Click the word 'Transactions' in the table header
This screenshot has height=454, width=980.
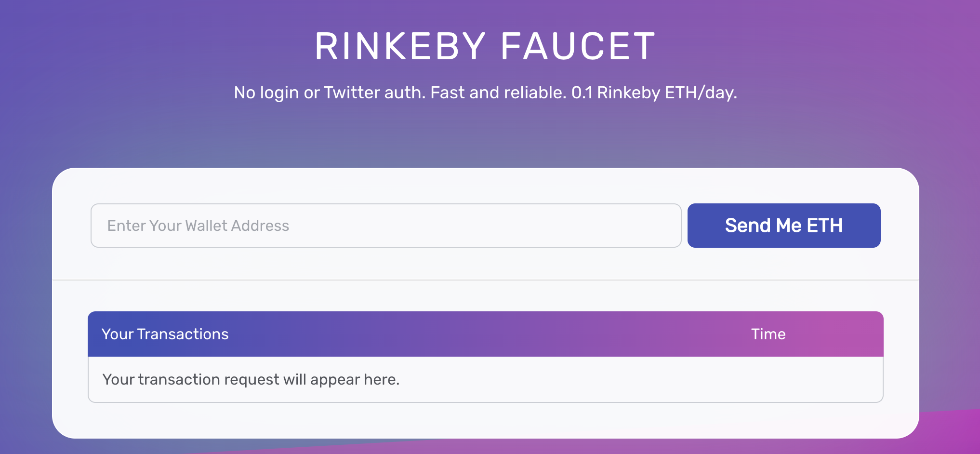(183, 334)
